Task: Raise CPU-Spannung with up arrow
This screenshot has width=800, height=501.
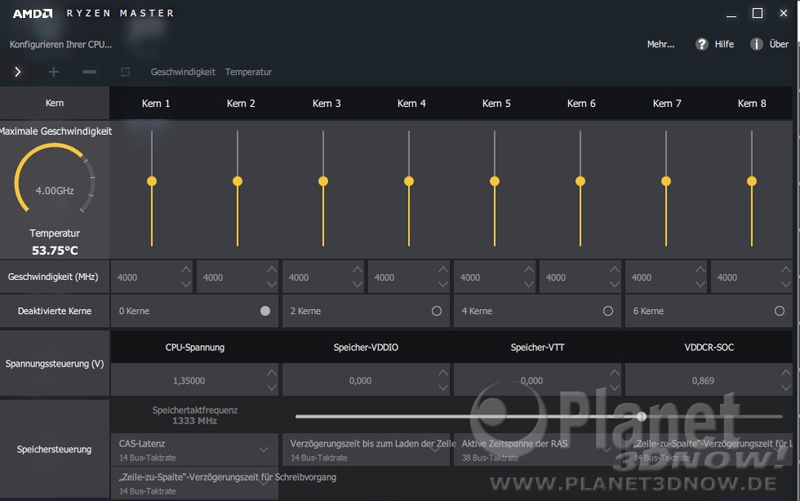Action: pos(272,372)
